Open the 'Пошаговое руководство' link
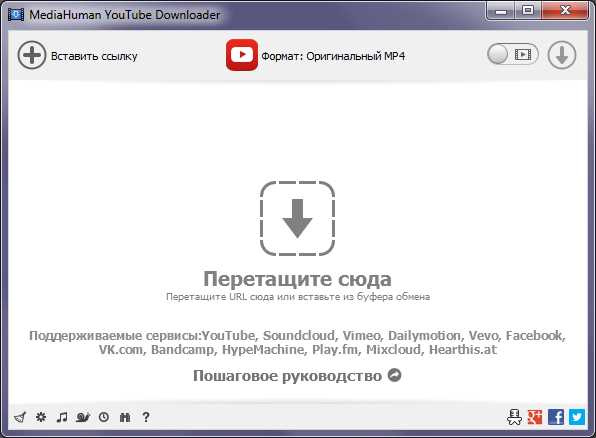The image size is (596, 438). pos(287,376)
